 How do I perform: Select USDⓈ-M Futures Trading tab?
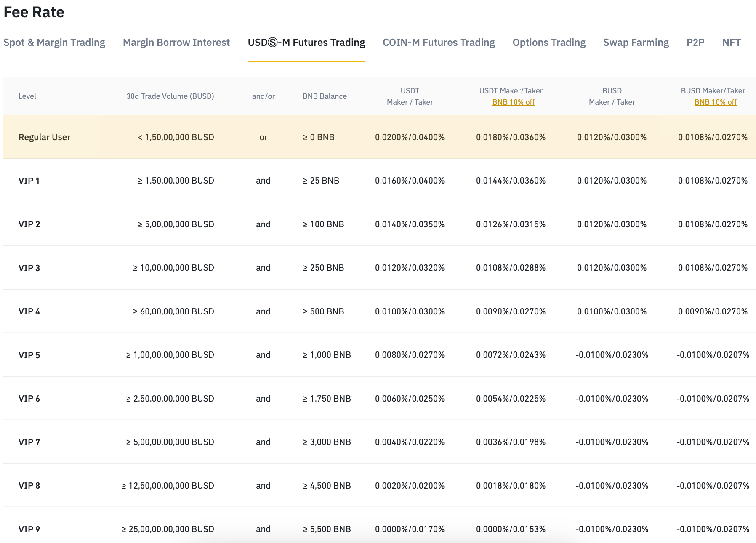click(306, 43)
